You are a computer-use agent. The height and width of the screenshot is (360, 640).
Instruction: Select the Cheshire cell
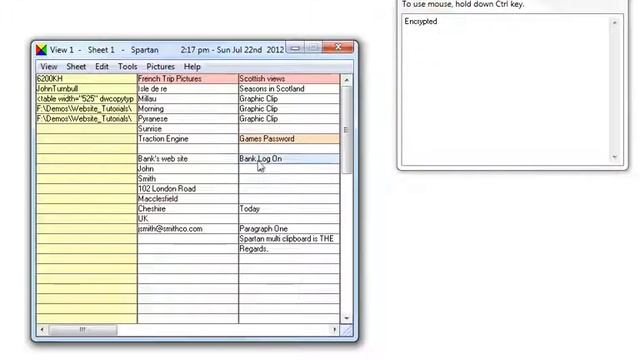[x=188, y=209]
